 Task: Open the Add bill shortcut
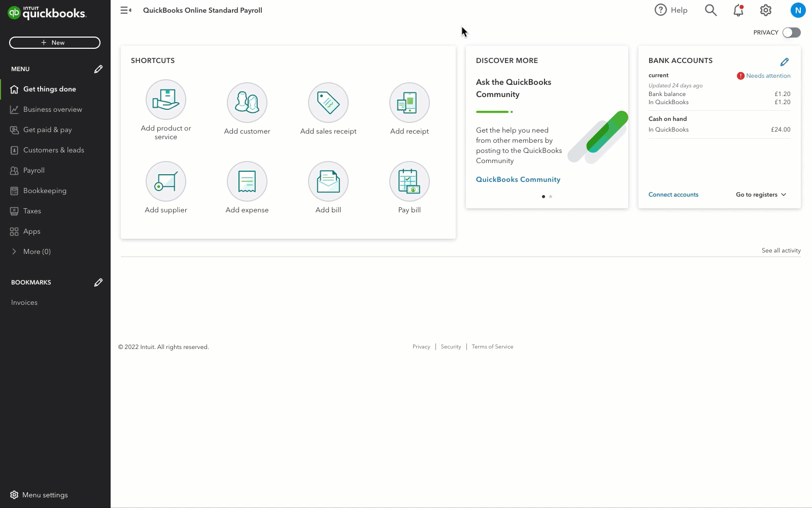click(328, 187)
